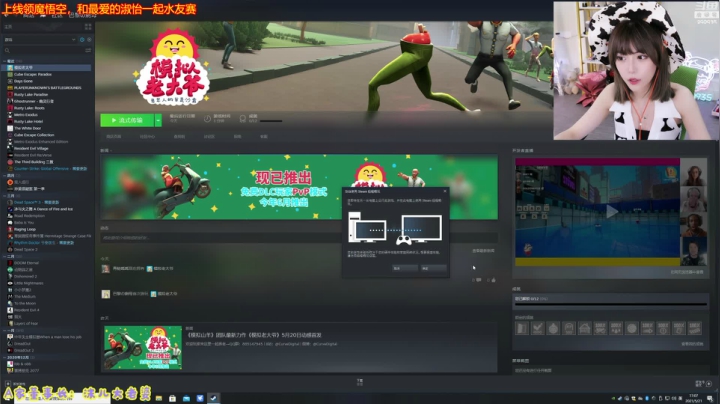Image resolution: width=720 pixels, height=404 pixels.
Task: Click the play time clock icon
Action: (x=207, y=119)
